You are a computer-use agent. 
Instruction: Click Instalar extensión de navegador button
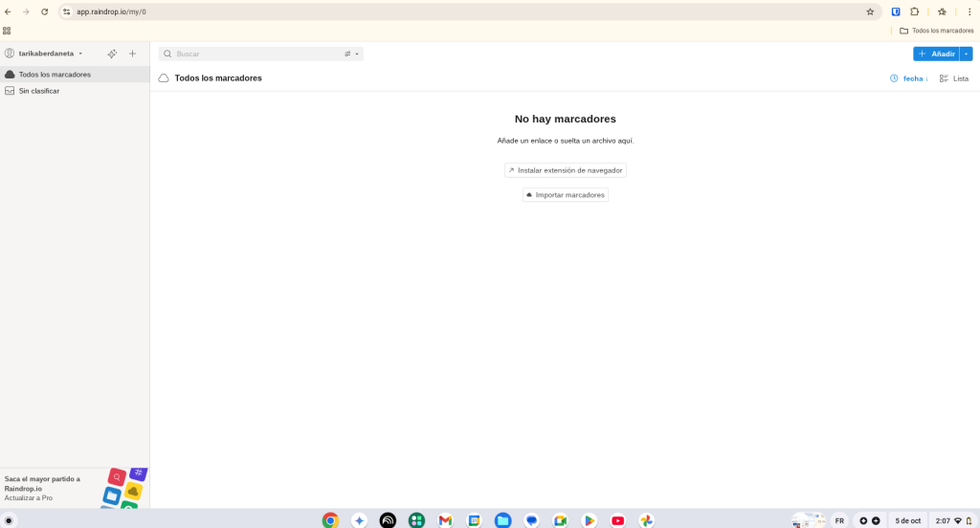(565, 170)
